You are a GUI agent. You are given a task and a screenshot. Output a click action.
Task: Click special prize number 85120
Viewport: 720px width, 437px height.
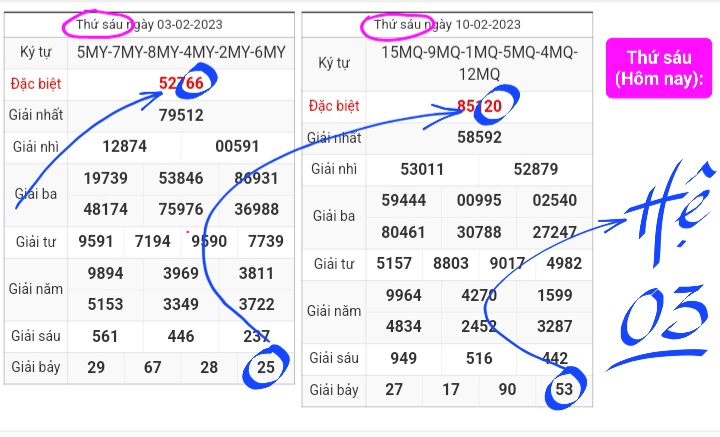click(479, 104)
